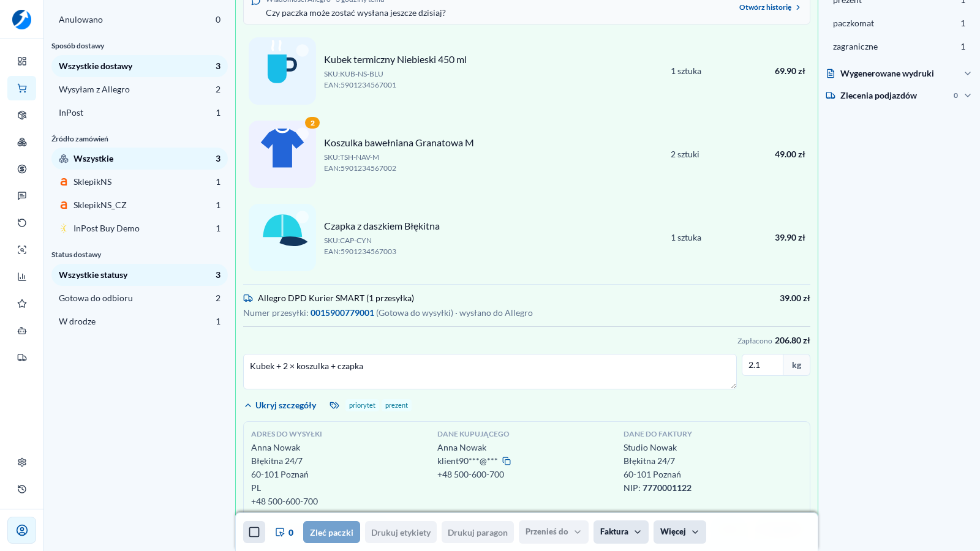Open the user account icon at bottom
The width and height of the screenshot is (980, 551).
(22, 530)
